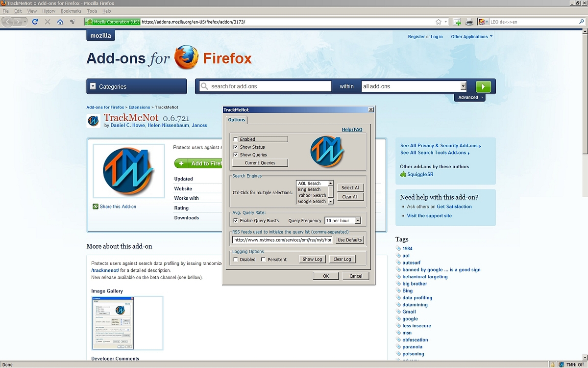This screenshot has width=588, height=368.
Task: Click the RSS feeds URL text field
Action: pos(283,240)
